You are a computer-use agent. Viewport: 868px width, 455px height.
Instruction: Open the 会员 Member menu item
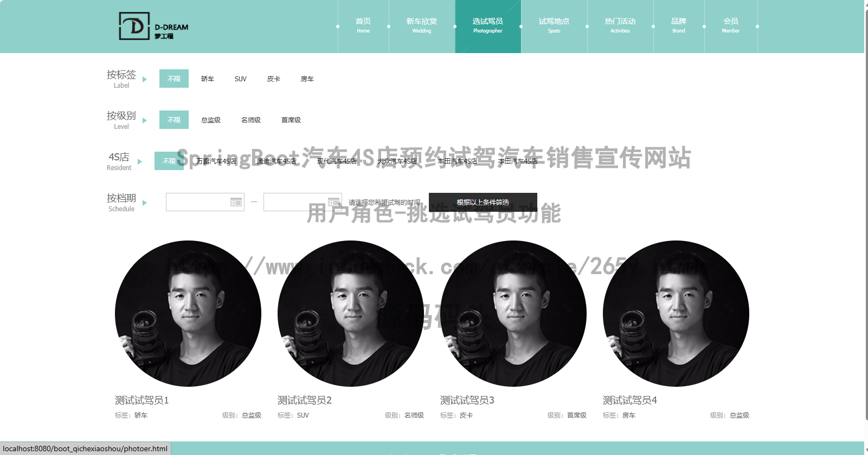pos(731,25)
